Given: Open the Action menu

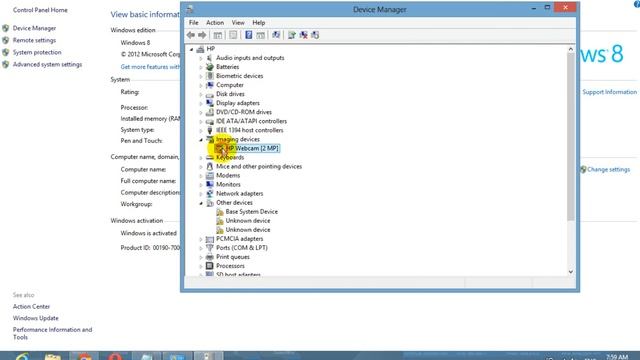Looking at the screenshot, I should pyautogui.click(x=215, y=22).
